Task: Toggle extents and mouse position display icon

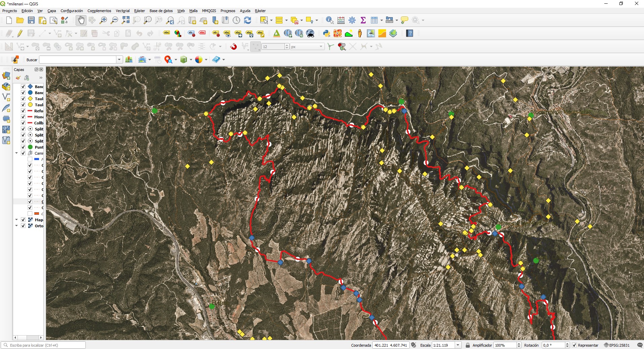Action: [414, 345]
